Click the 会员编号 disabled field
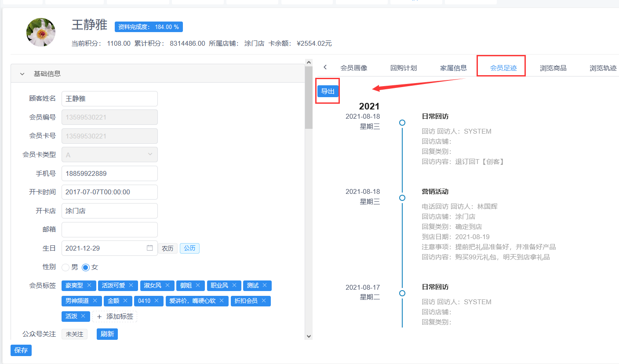619x364 pixels. click(x=109, y=117)
